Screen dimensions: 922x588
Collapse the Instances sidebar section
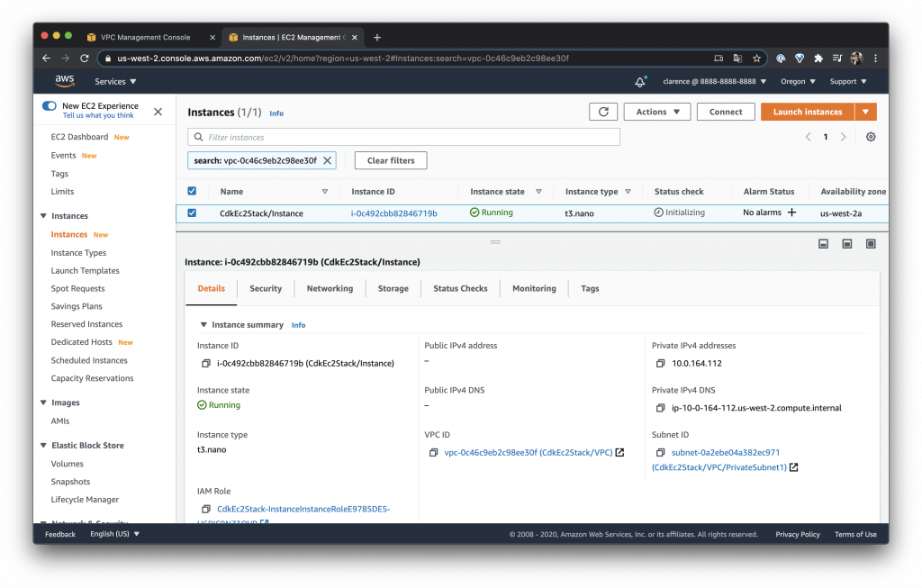43,216
